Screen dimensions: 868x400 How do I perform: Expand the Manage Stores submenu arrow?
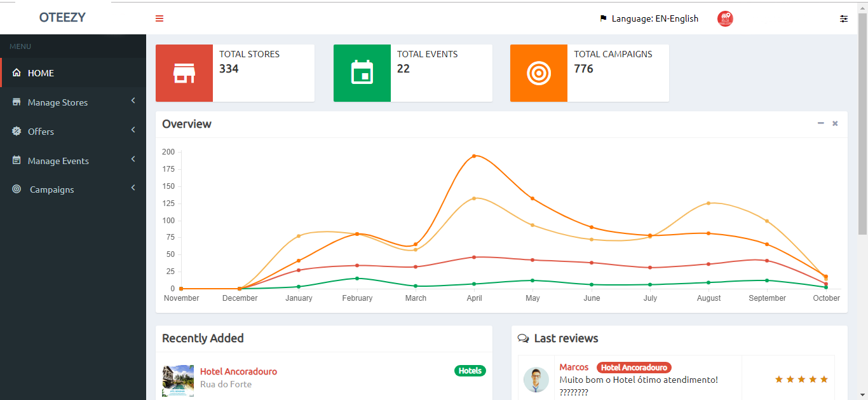[133, 100]
